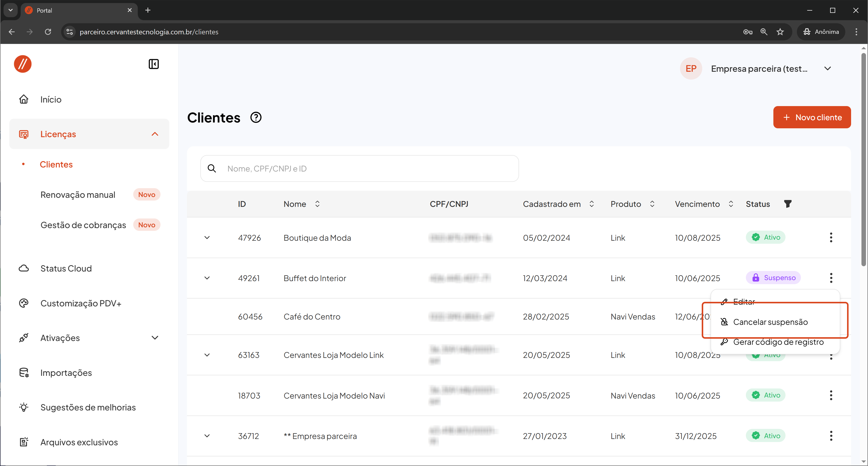Choose Gerar código de registro option
The height and width of the screenshot is (466, 868).
click(775, 342)
